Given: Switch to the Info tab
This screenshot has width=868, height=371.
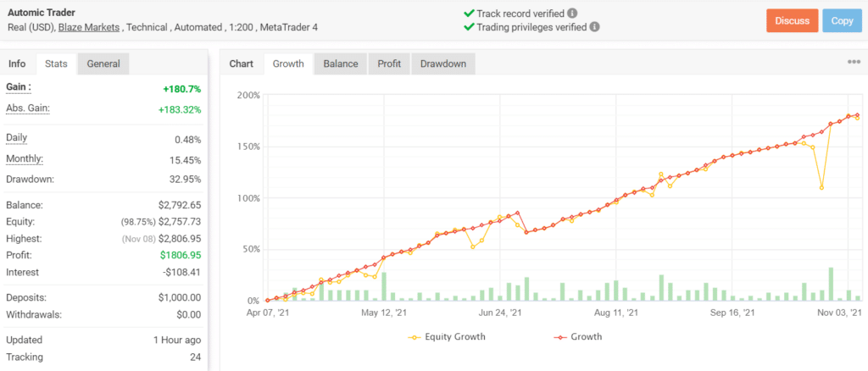Looking at the screenshot, I should click(x=17, y=64).
